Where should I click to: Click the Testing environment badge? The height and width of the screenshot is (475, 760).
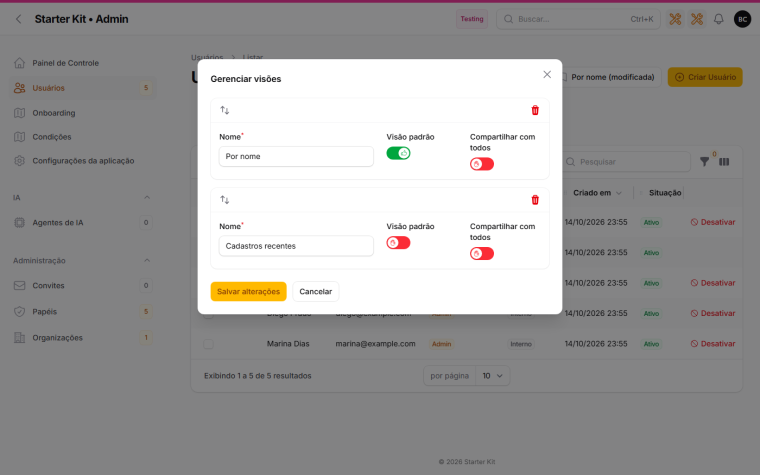tap(472, 19)
